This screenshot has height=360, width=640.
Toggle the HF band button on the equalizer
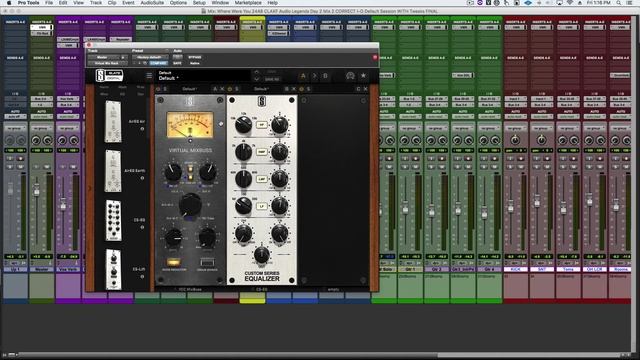click(262, 125)
